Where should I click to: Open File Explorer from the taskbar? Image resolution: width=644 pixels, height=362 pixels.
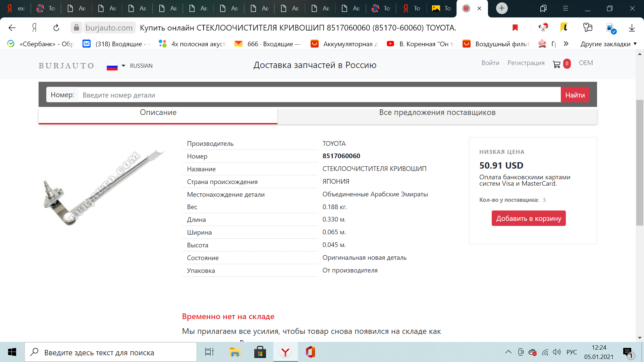click(235, 352)
